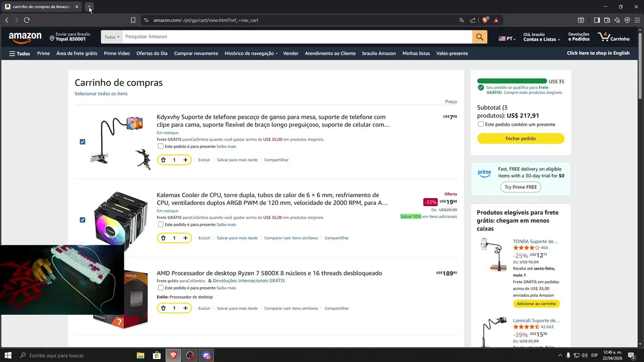Check 'Seu pedido contém um presente' box
This screenshot has width=644, height=362.
[481, 124]
